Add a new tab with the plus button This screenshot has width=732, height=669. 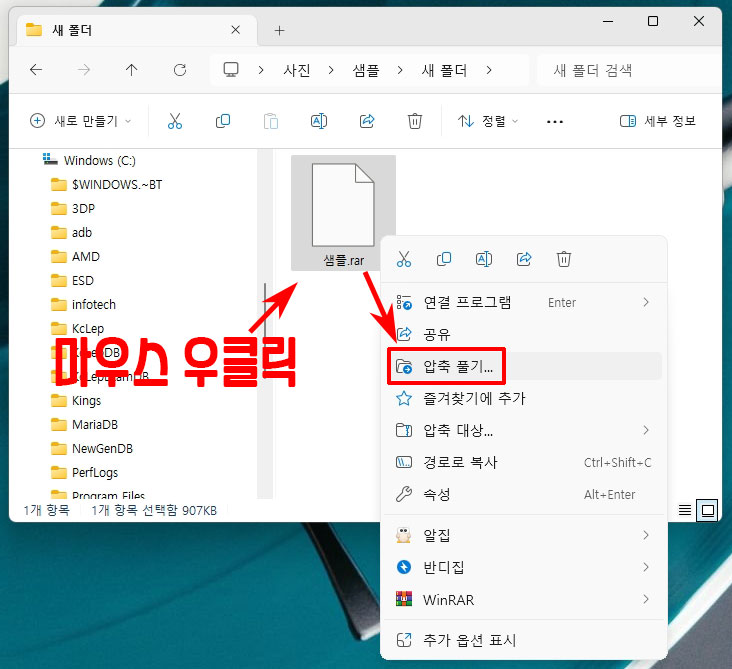279,30
